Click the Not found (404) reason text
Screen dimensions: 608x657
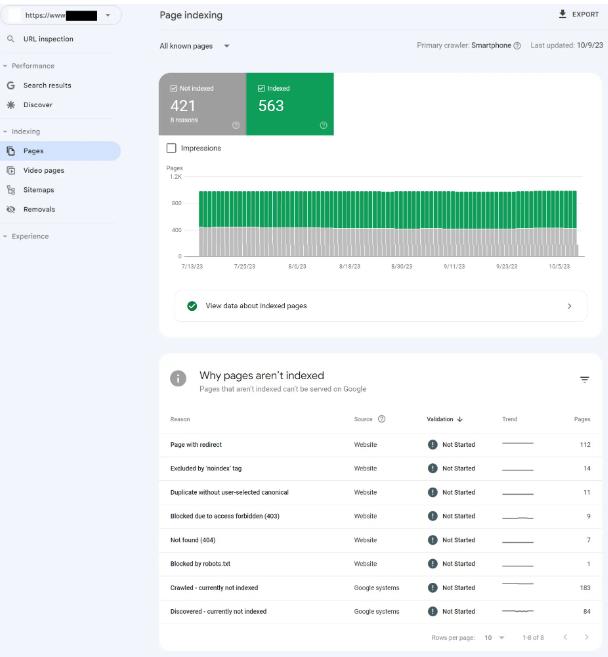coord(193,540)
